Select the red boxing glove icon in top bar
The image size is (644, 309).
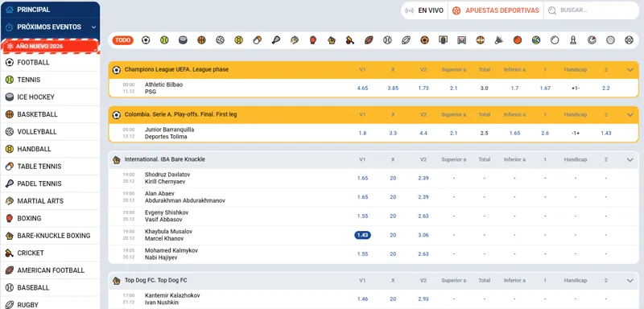313,40
